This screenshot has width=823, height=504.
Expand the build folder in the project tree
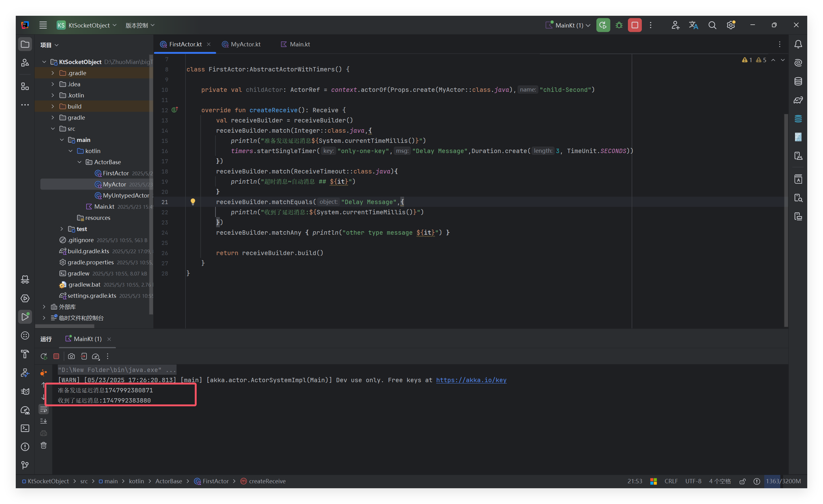point(53,106)
